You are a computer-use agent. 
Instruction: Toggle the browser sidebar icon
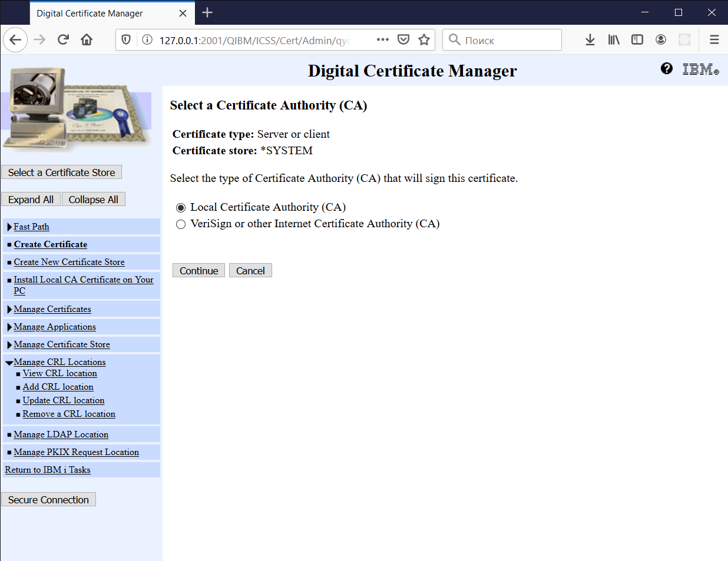[x=637, y=39]
